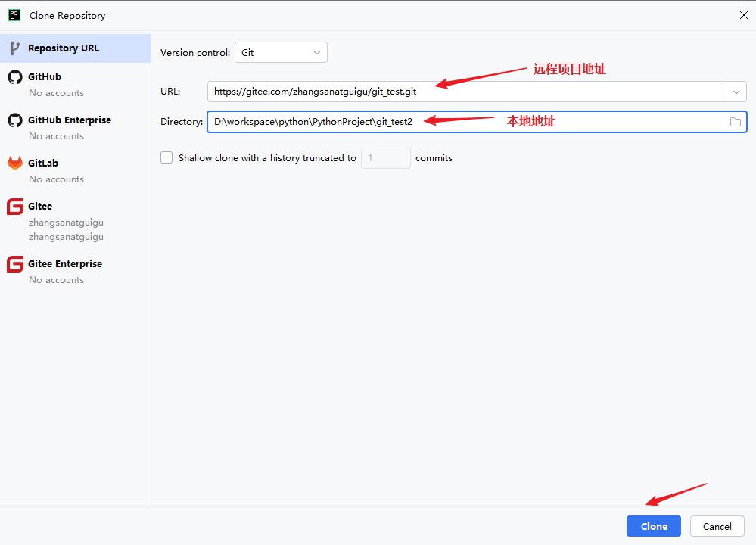Click the "Version control:" label
Image resolution: width=756 pixels, height=545 pixels.
tap(195, 52)
